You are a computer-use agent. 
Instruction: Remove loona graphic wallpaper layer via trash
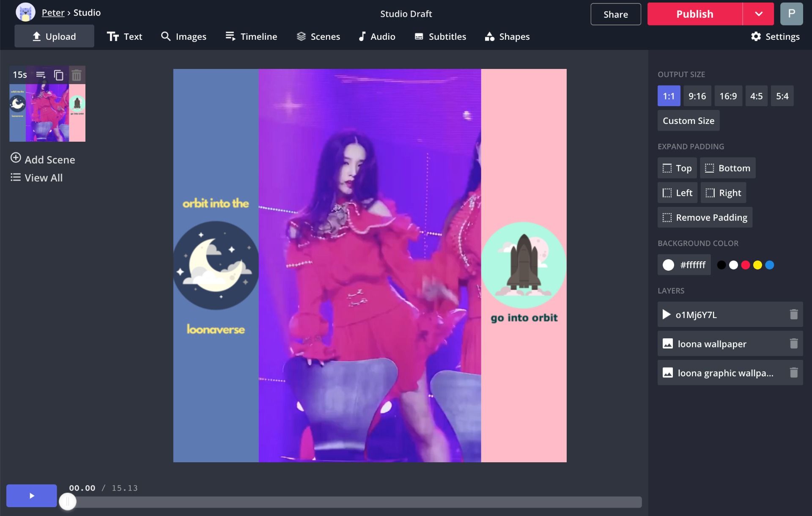tap(793, 373)
